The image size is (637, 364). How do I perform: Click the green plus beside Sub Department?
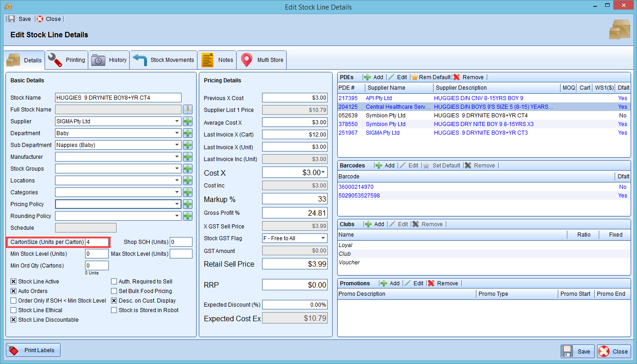click(187, 145)
